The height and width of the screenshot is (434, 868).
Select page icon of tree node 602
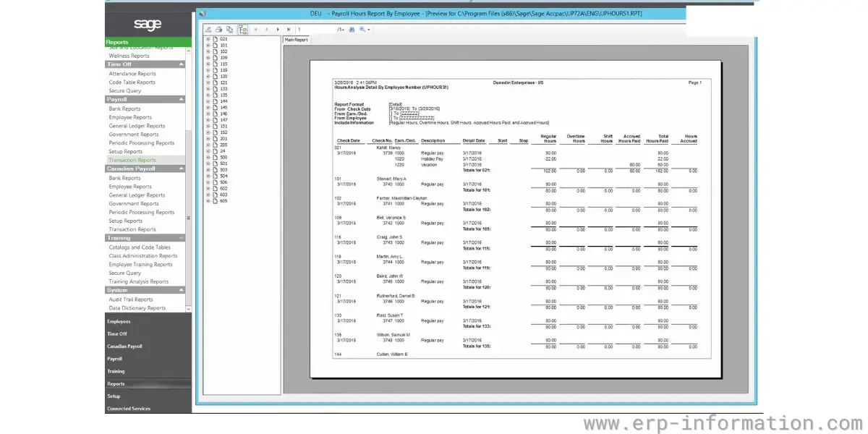tap(215, 189)
